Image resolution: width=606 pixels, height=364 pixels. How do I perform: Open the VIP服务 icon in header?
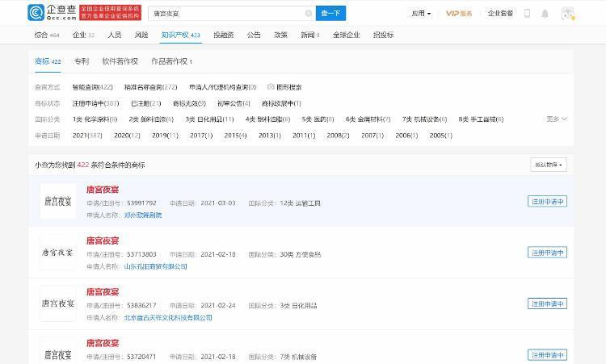click(x=459, y=14)
